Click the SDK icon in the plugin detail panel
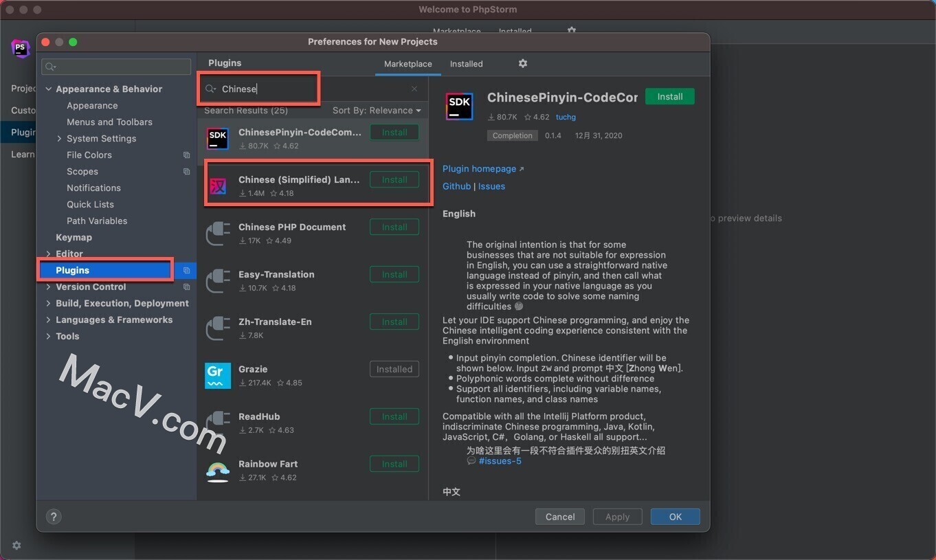Image resolution: width=936 pixels, height=560 pixels. pos(459,107)
